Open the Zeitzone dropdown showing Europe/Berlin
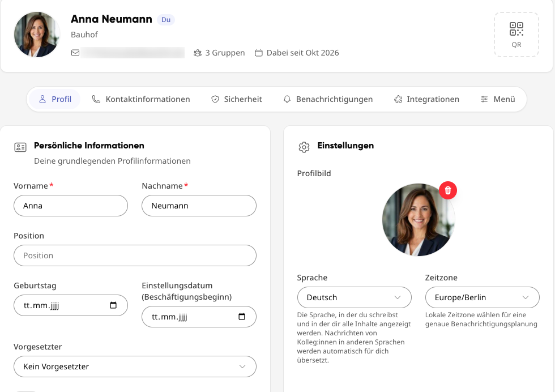Image resolution: width=555 pixels, height=392 pixels. click(482, 297)
